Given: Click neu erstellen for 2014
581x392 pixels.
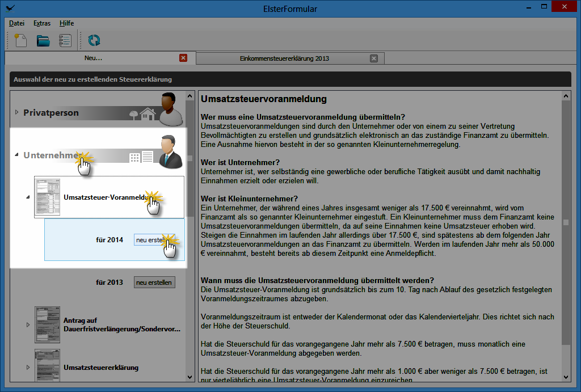Looking at the screenshot, I should click(154, 240).
